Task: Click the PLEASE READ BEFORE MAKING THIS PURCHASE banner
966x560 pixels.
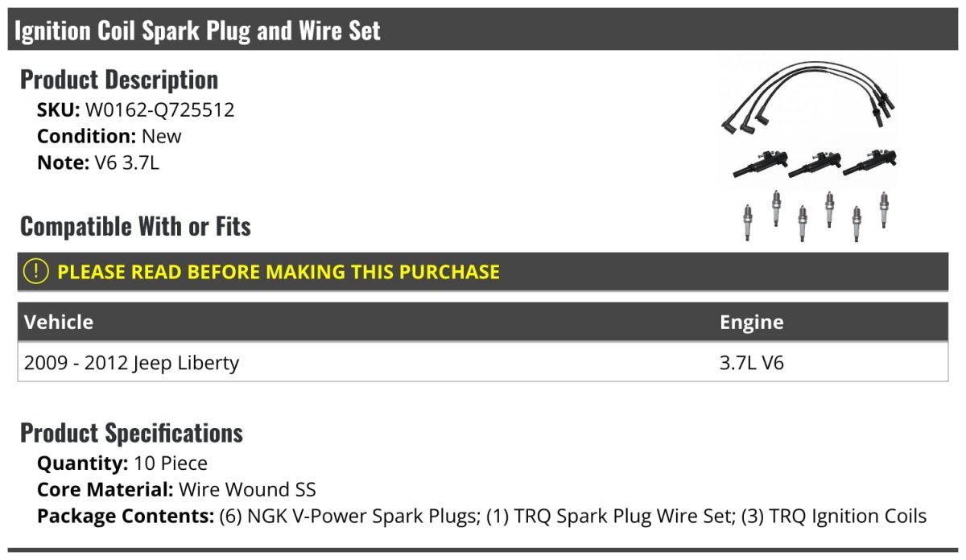Action: [x=279, y=272]
